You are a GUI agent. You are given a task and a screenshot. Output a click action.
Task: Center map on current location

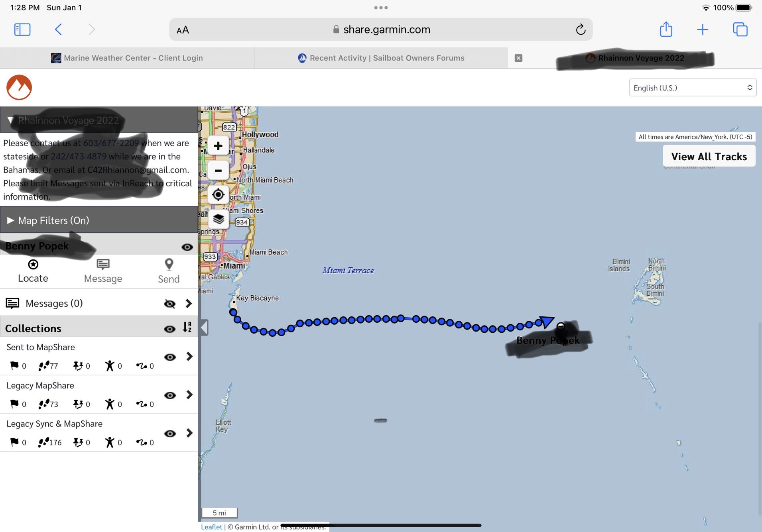point(218,195)
